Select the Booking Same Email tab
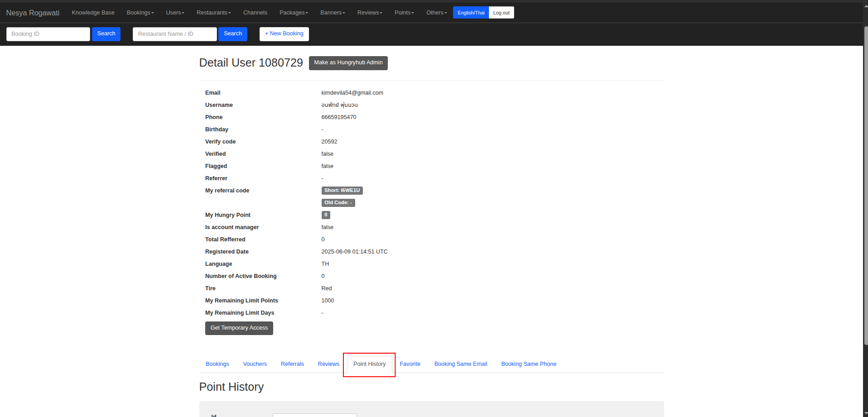The height and width of the screenshot is (417, 868). coord(460,364)
